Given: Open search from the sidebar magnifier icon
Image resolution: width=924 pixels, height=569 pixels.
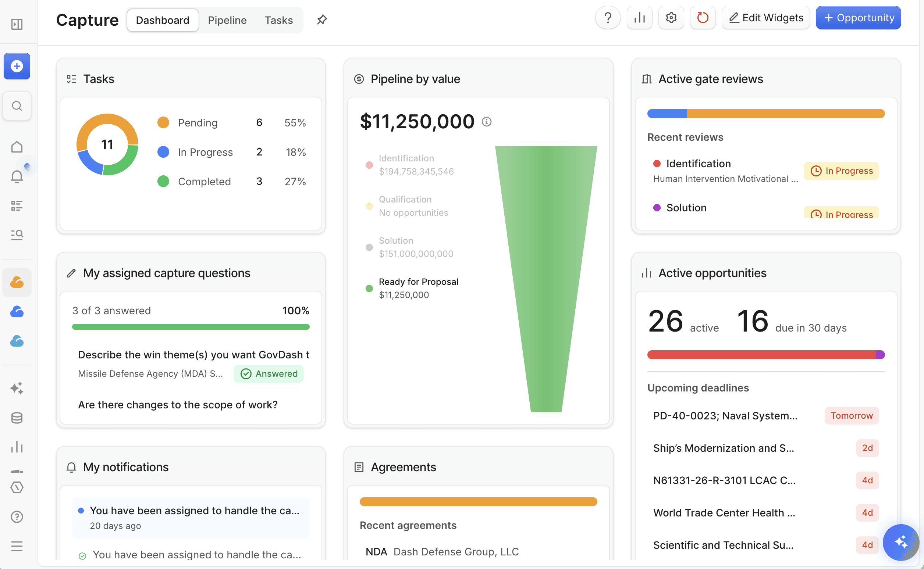Looking at the screenshot, I should 17,106.
